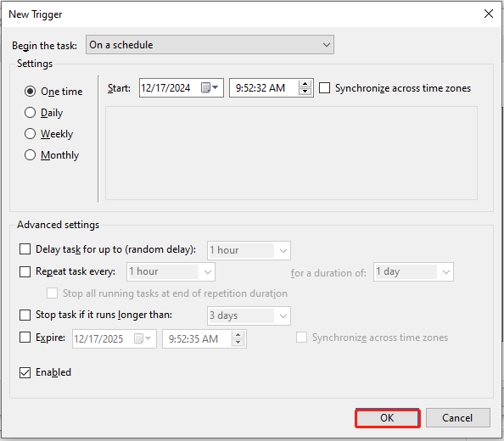Open the Begin the task dropdown
The height and width of the screenshot is (441, 504).
click(210, 45)
